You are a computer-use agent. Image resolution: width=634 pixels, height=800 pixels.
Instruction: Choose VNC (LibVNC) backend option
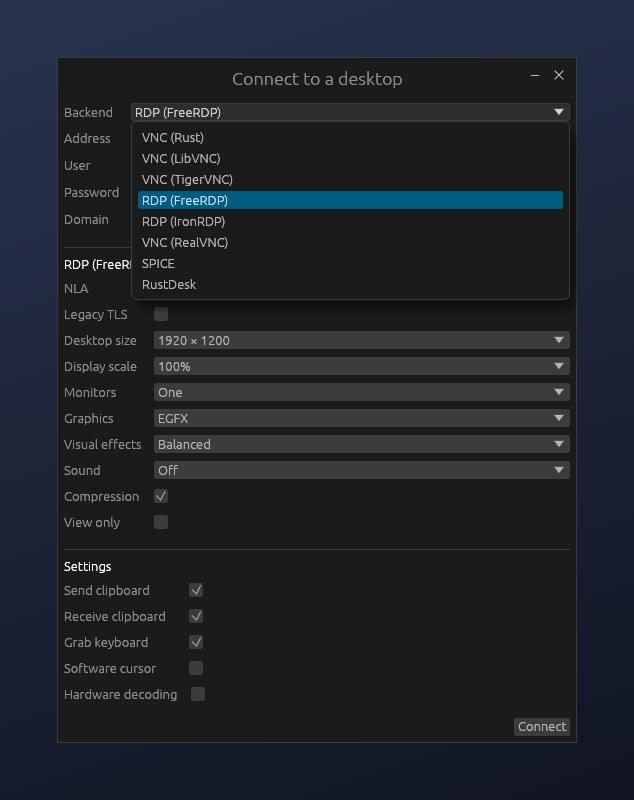click(350, 158)
